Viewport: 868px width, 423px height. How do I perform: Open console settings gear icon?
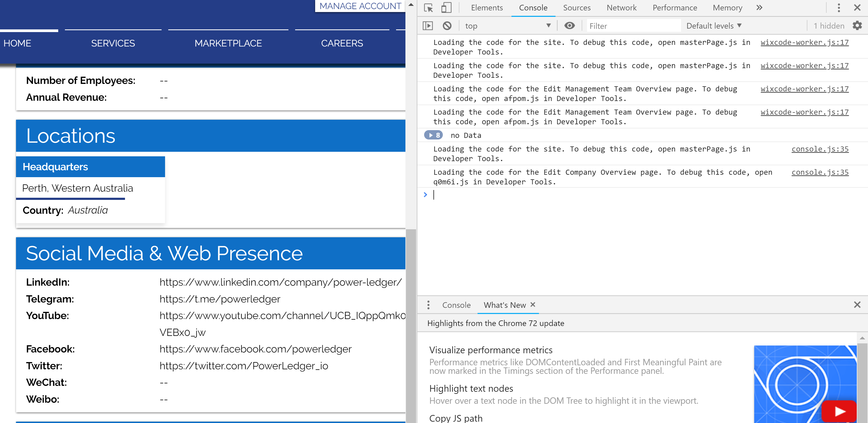pos(857,26)
